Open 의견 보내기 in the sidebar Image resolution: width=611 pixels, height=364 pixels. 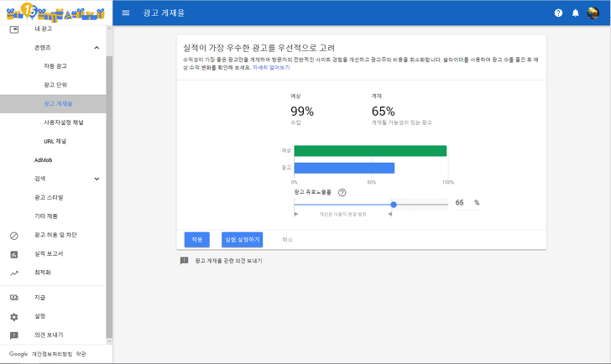[49, 335]
